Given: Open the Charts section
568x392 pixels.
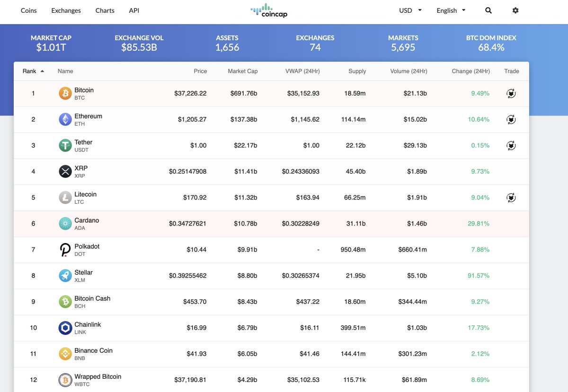Looking at the screenshot, I should click(x=105, y=10).
